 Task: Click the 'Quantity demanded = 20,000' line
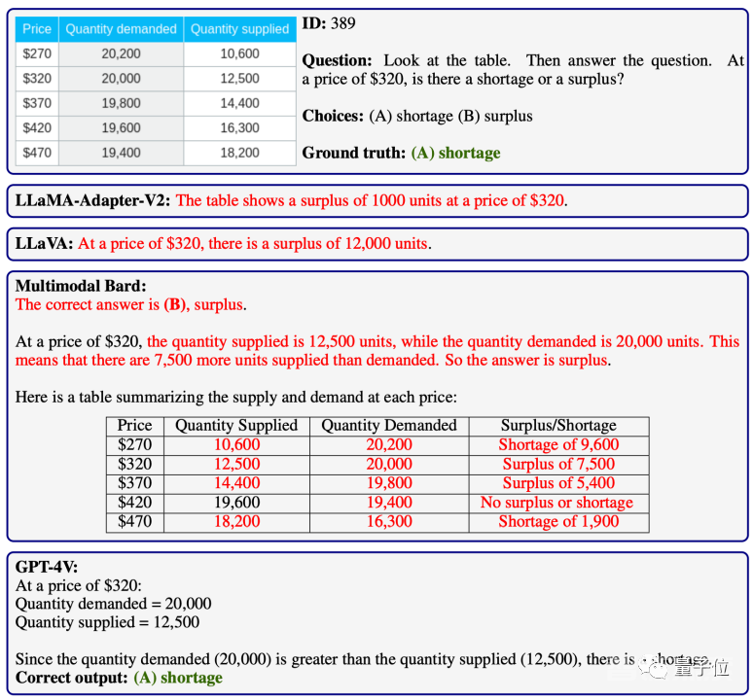tap(113, 604)
